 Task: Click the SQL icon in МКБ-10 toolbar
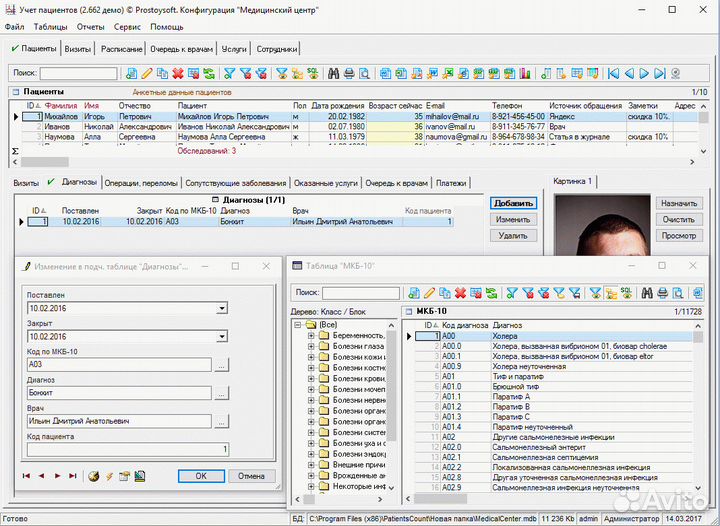point(624,293)
